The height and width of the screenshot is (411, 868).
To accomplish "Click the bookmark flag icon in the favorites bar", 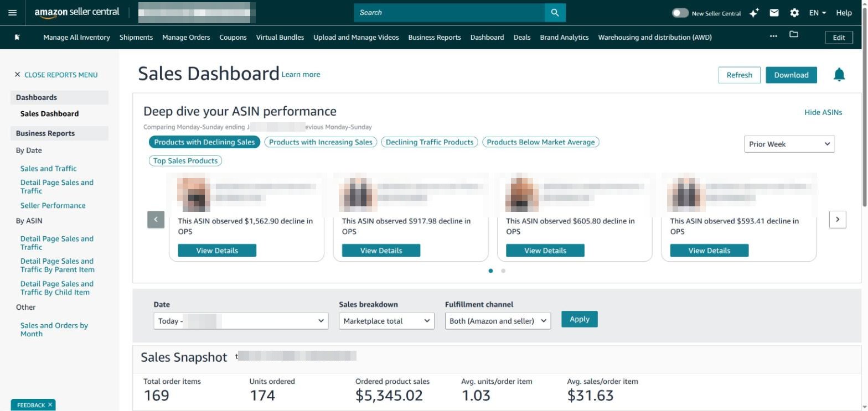I will coord(17,37).
